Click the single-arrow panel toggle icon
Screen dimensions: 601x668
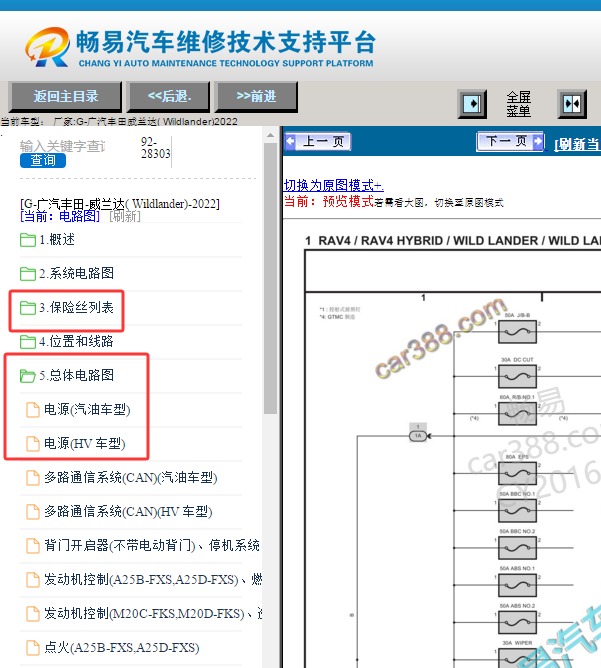472,104
